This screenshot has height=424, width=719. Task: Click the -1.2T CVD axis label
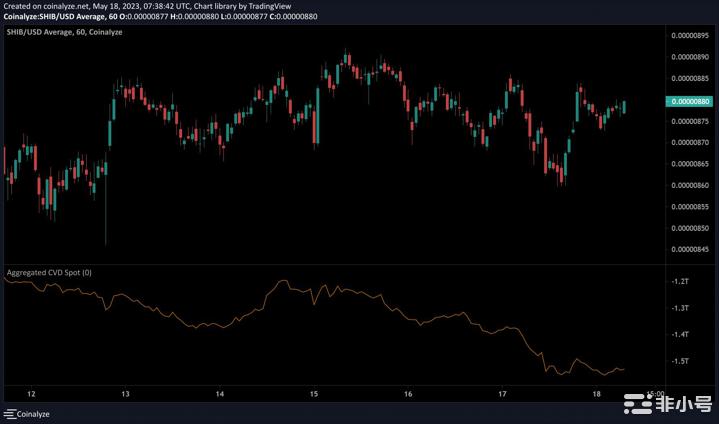[682, 283]
